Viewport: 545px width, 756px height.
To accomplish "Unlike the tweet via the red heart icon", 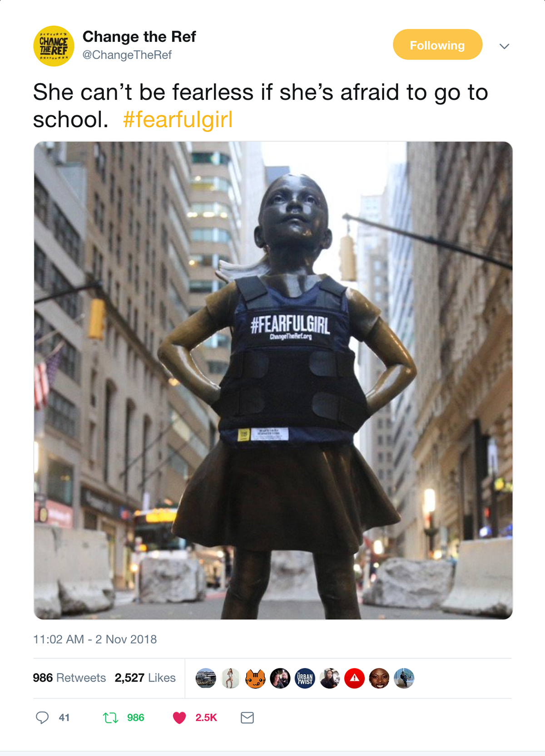I will click(179, 717).
